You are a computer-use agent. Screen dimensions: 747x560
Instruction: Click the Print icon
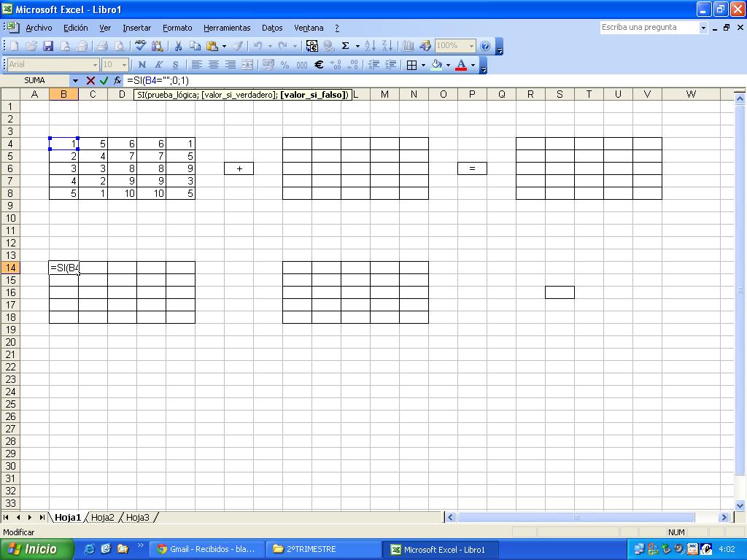(102, 46)
